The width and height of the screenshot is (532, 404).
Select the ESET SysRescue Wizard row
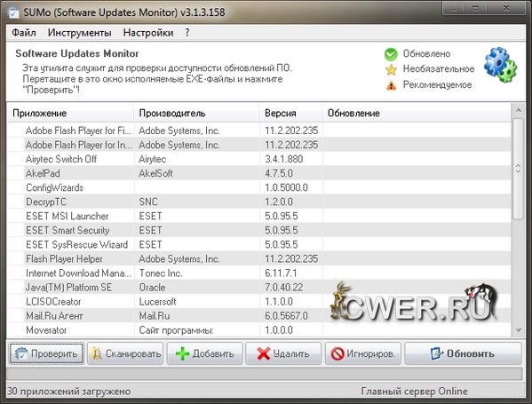point(259,244)
